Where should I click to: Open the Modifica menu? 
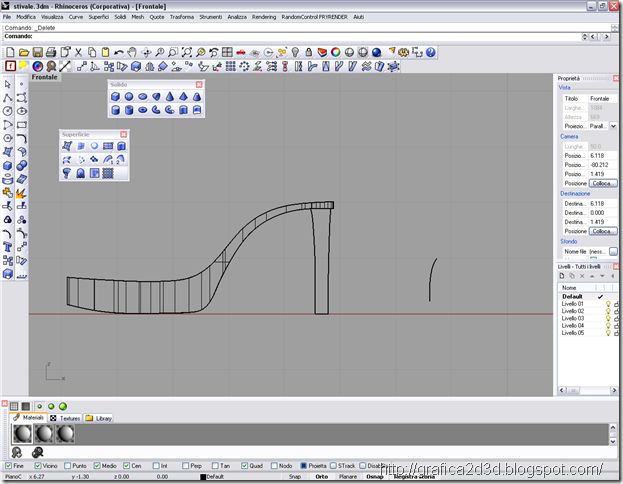[x=26, y=17]
